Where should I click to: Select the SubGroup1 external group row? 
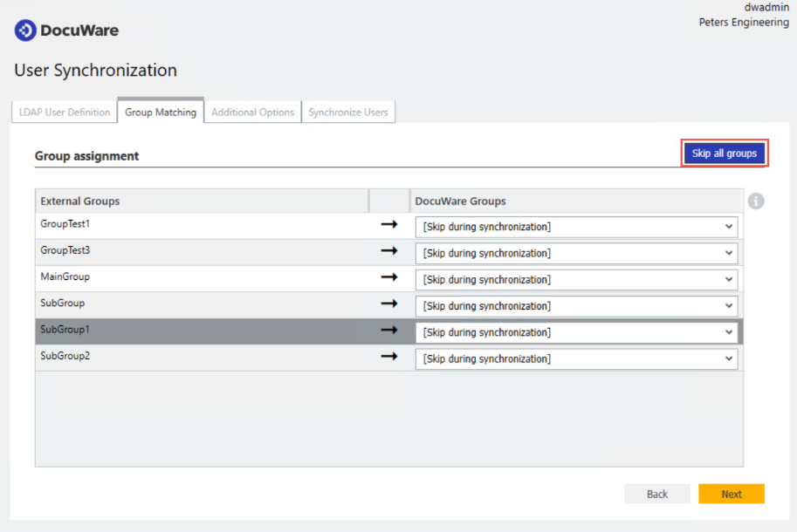tap(201, 331)
